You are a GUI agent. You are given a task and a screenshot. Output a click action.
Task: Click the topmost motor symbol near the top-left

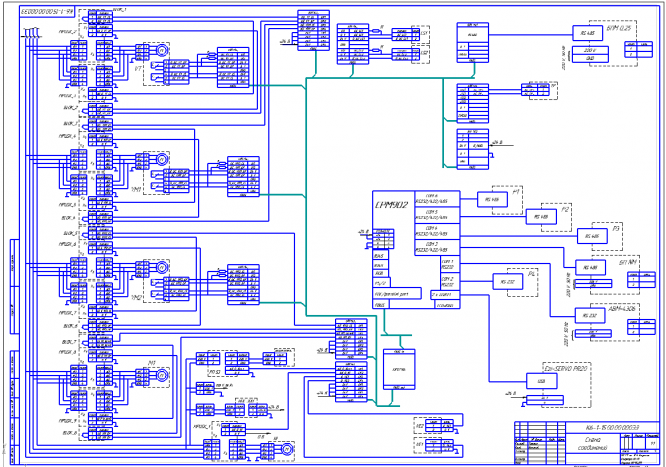(x=161, y=51)
